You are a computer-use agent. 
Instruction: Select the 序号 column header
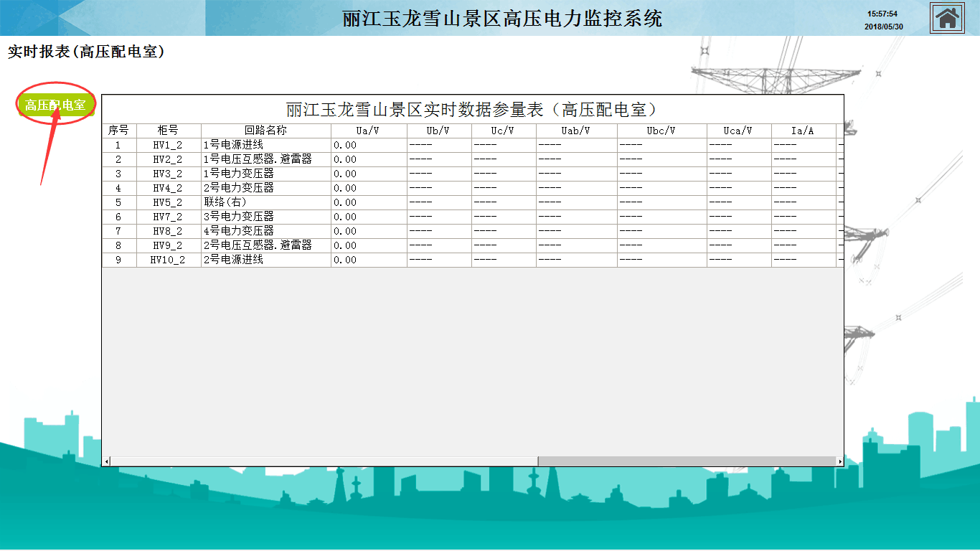click(x=118, y=131)
